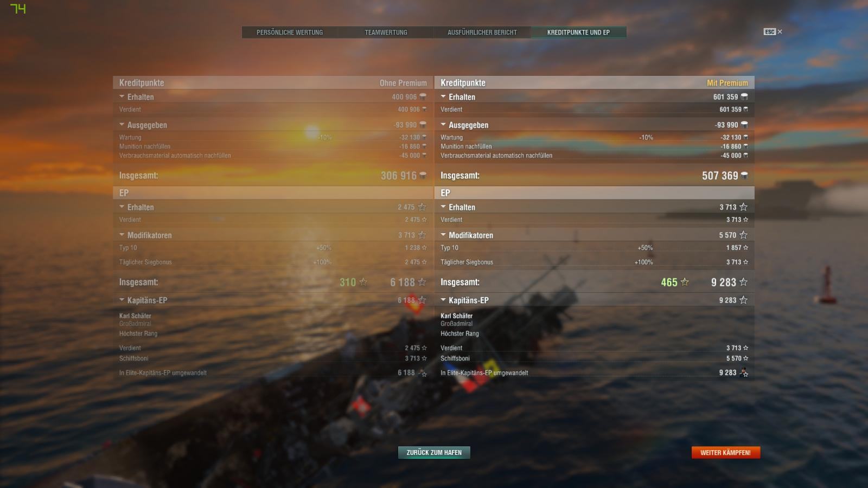Collapse the premium Modifikatoren section
This screenshot has height=488, width=868.
click(443, 235)
